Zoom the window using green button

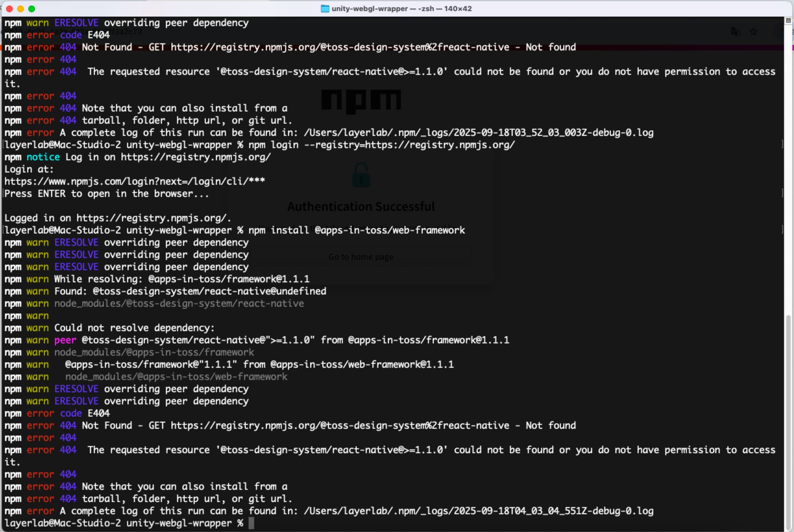click(31, 9)
